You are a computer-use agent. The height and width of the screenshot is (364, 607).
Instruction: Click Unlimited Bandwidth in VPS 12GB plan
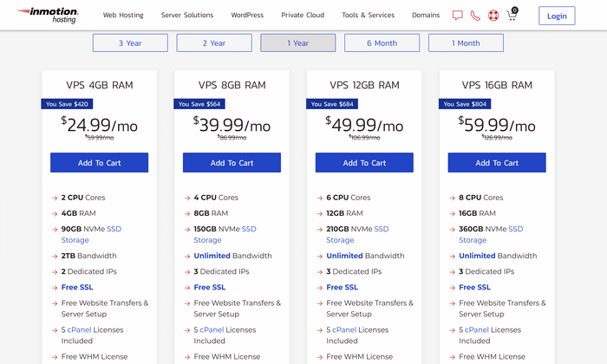pos(365,256)
